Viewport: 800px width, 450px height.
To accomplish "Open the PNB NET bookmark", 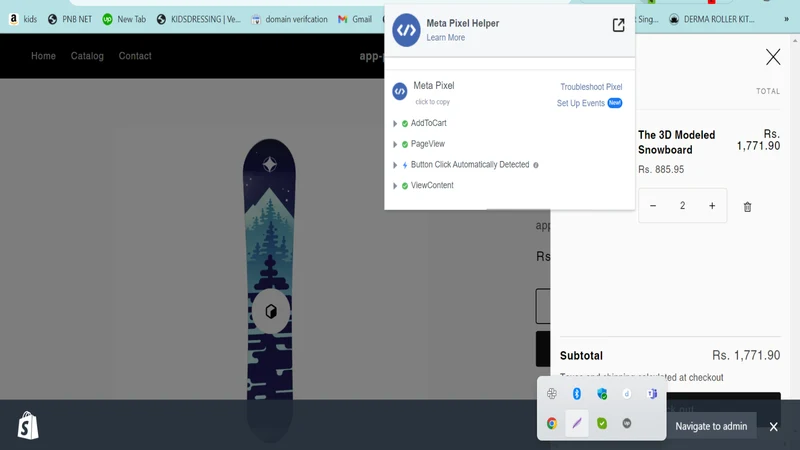I will [x=70, y=19].
